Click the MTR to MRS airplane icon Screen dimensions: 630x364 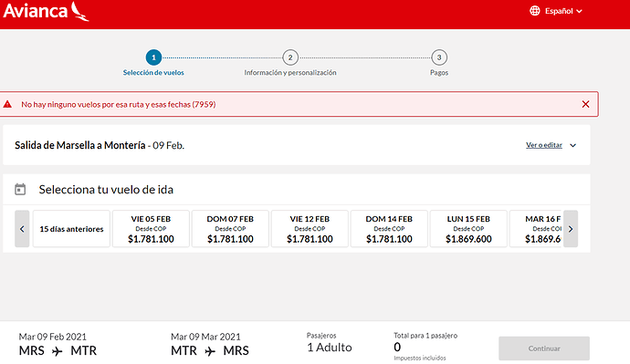coord(210,351)
